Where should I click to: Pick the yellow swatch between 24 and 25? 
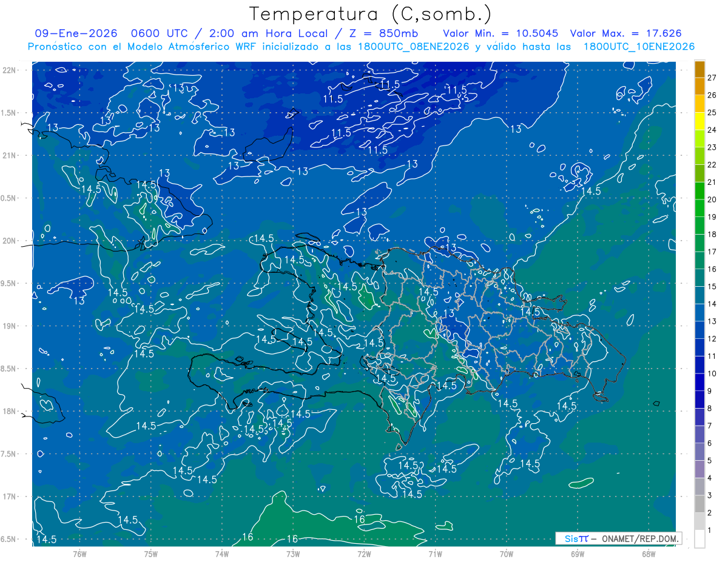[x=699, y=121]
